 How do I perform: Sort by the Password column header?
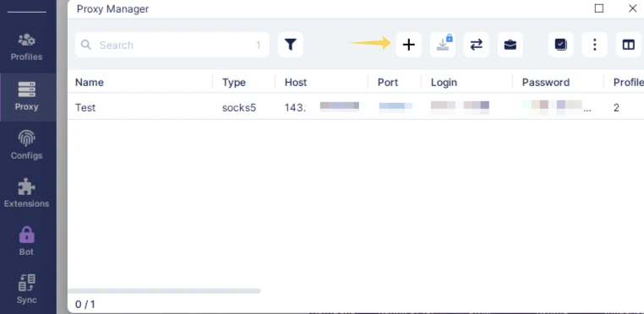pyautogui.click(x=546, y=83)
